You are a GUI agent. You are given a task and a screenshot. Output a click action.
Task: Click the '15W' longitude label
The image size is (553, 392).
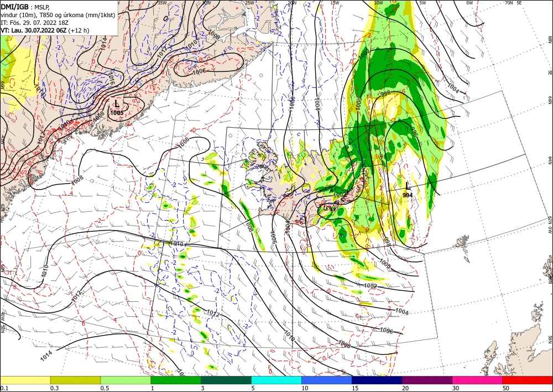[x=335, y=3]
